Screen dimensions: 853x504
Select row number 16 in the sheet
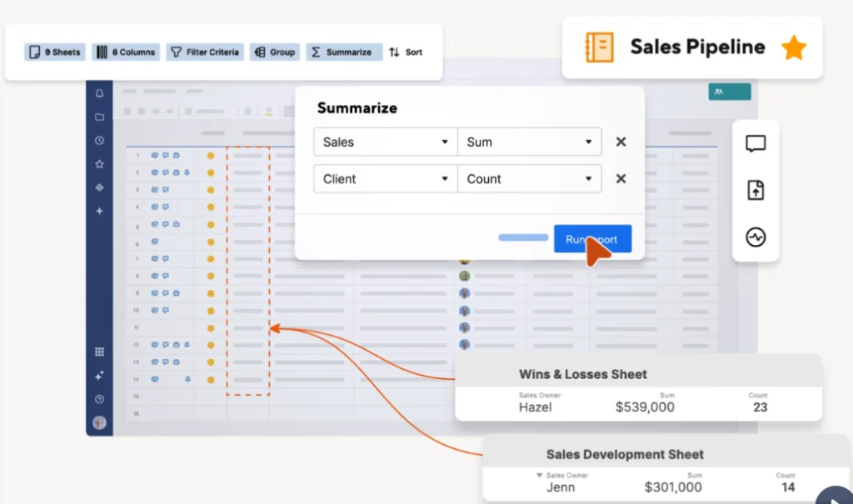coord(136,414)
